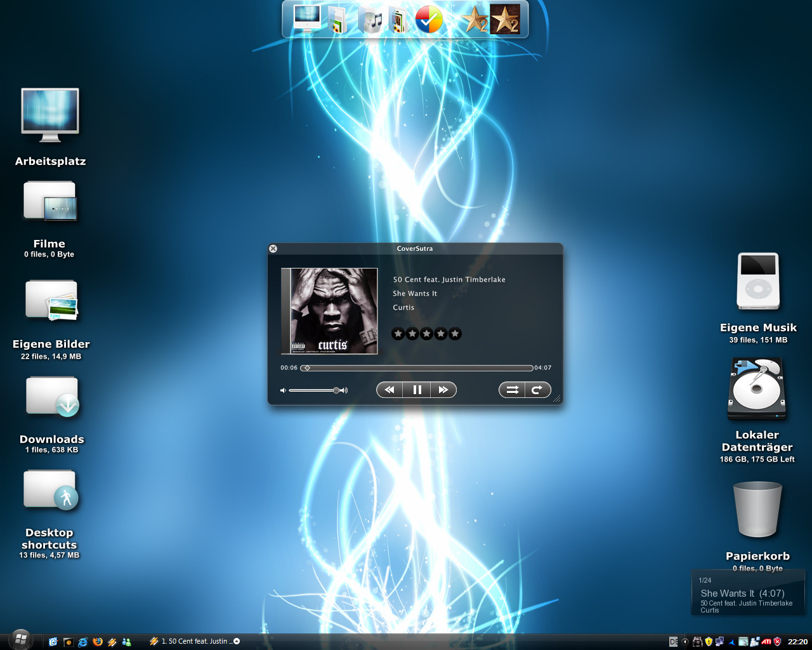Open the Lokaler Datenträger drive icon

(x=757, y=388)
